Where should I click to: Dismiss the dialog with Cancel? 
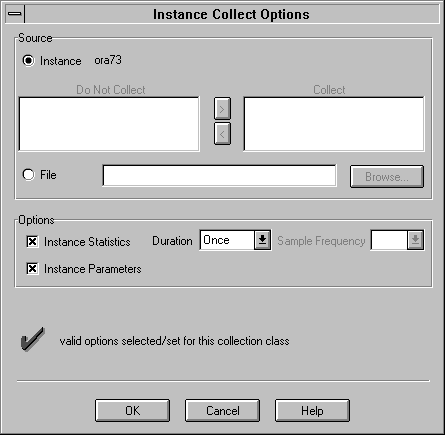click(x=222, y=410)
